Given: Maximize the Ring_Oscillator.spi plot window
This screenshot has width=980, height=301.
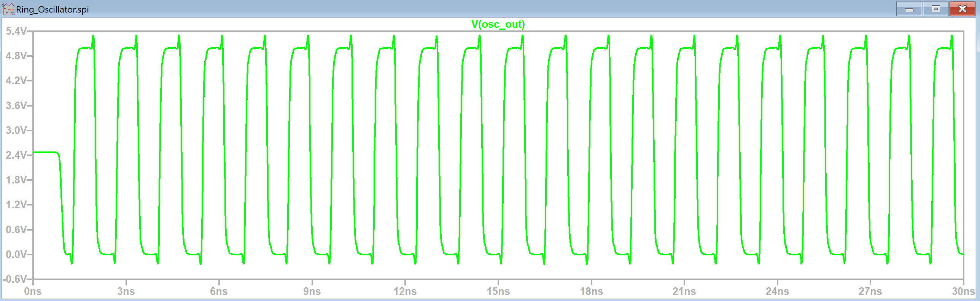Looking at the screenshot, I should coord(935,9).
